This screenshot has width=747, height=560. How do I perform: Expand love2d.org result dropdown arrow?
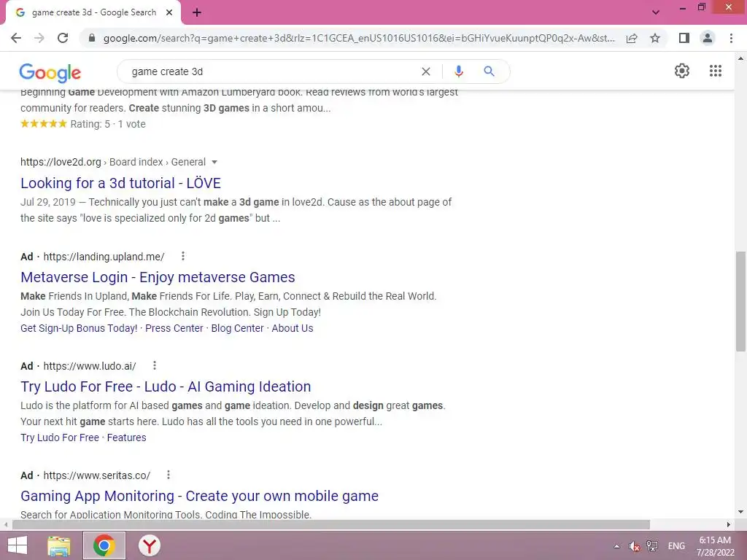coord(214,163)
